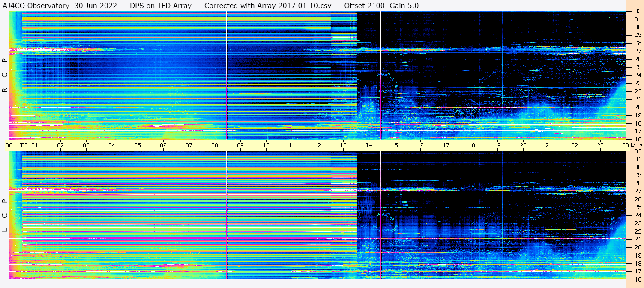Click '21' MHz on the RCP frequency scale
644x288 pixels.
(638, 99)
